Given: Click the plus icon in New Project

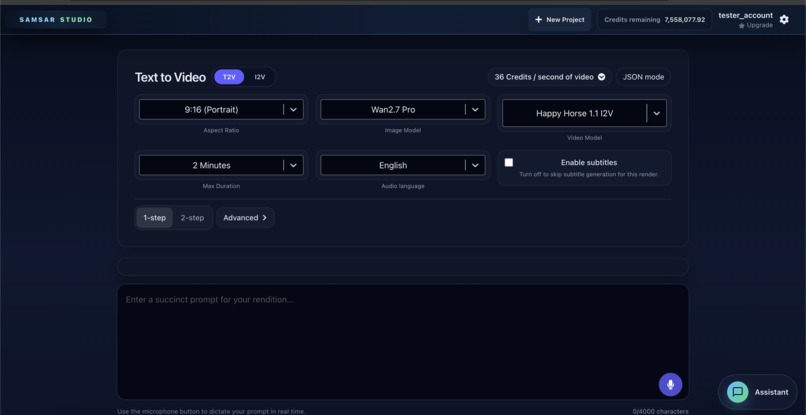Looking at the screenshot, I should tap(538, 20).
